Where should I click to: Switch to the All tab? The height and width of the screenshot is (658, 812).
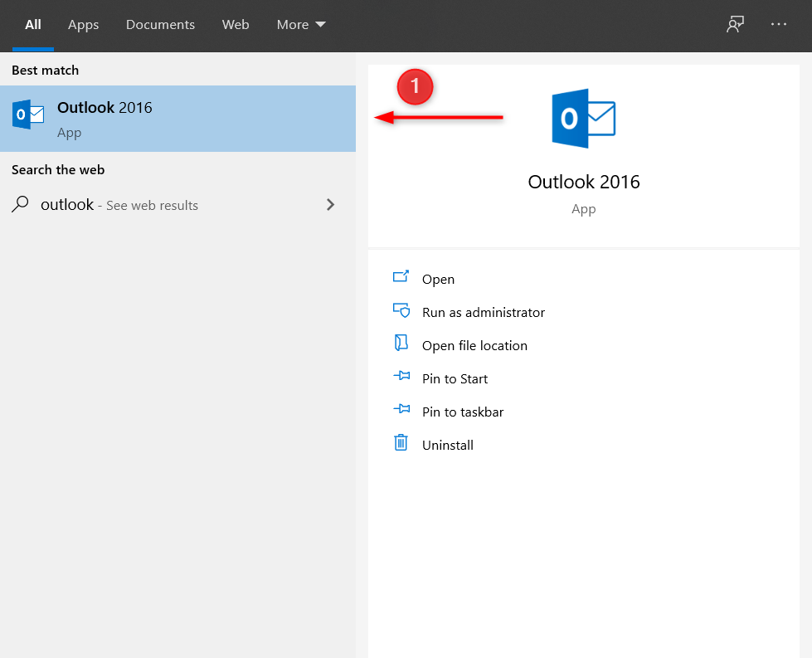coord(33,25)
